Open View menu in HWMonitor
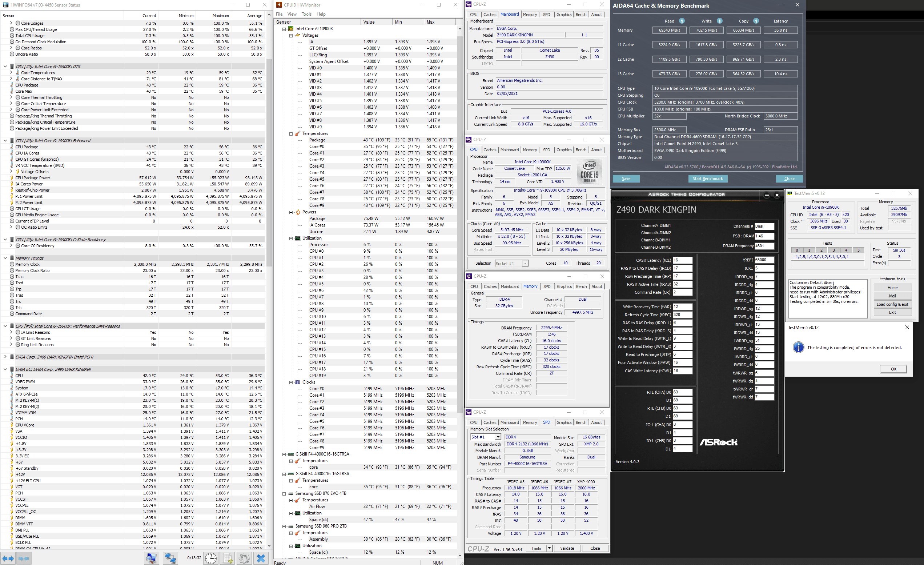Screen dimensions: 924x565 click(x=292, y=14)
